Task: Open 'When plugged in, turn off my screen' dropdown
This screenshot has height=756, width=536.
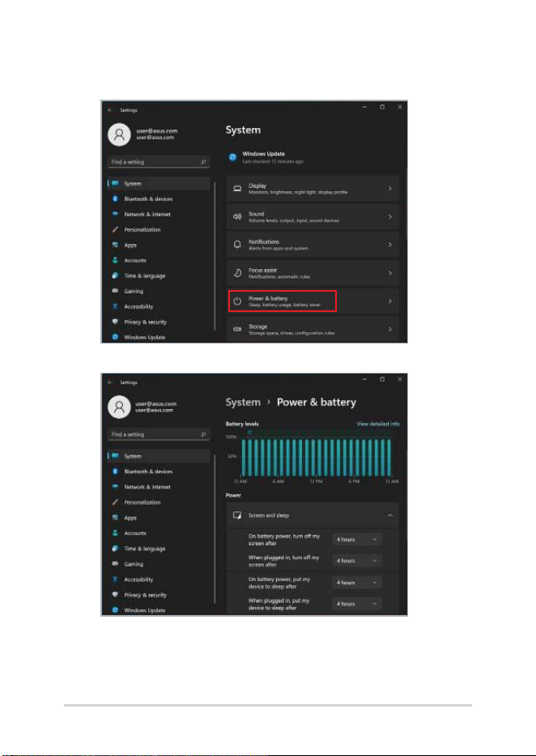Action: click(357, 561)
